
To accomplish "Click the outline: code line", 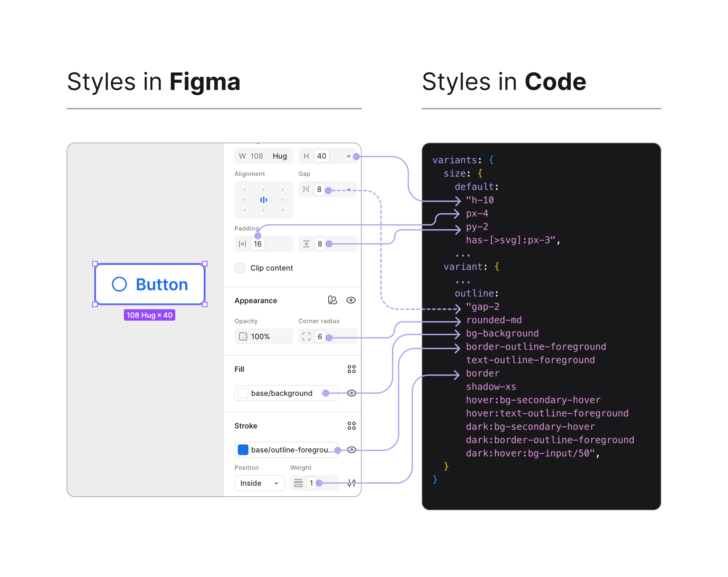I will [x=477, y=293].
